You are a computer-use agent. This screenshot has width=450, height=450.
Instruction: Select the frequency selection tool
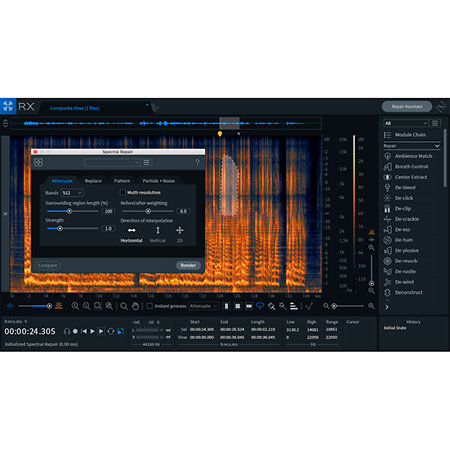coord(249,306)
